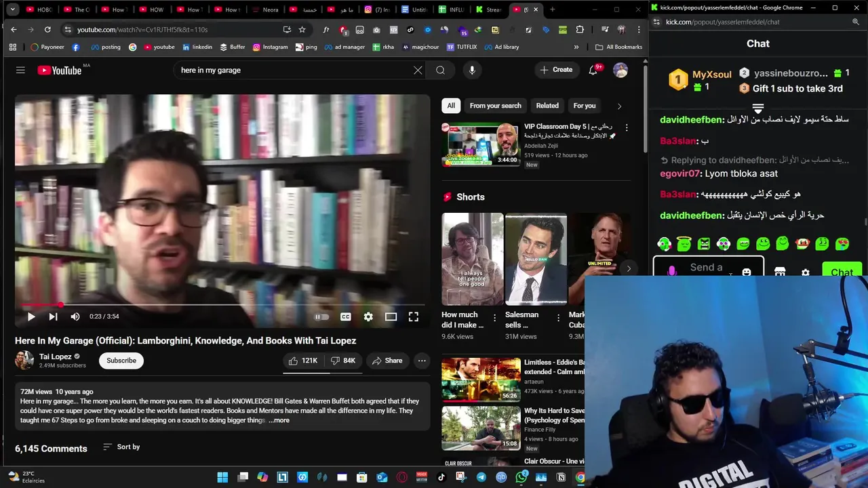The image size is (868, 488).
Task: Select the For you filter chip
Action: point(585,106)
